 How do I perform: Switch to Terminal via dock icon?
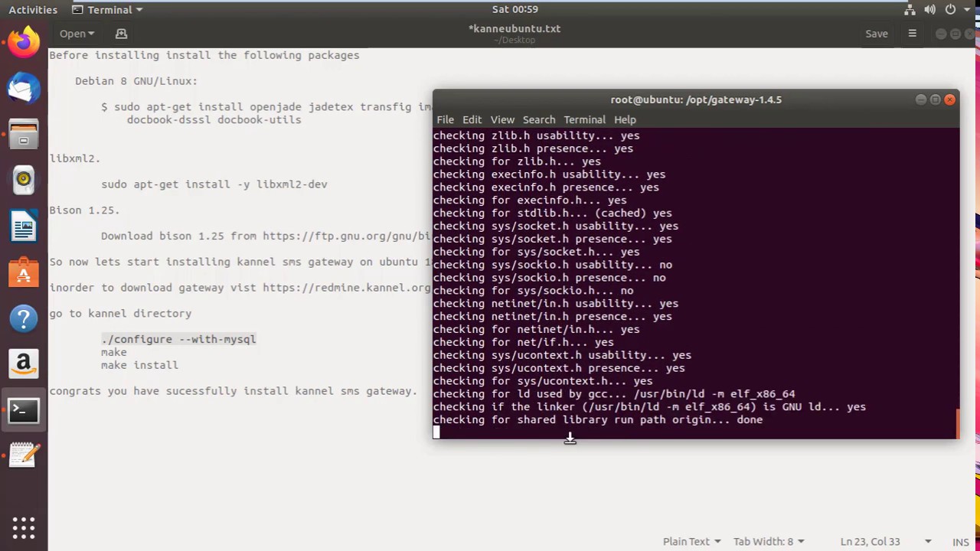click(x=24, y=411)
